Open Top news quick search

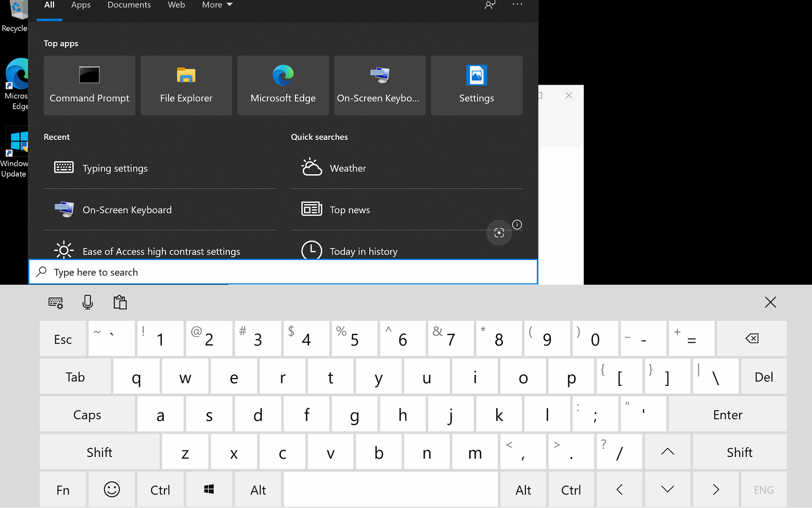(x=406, y=210)
